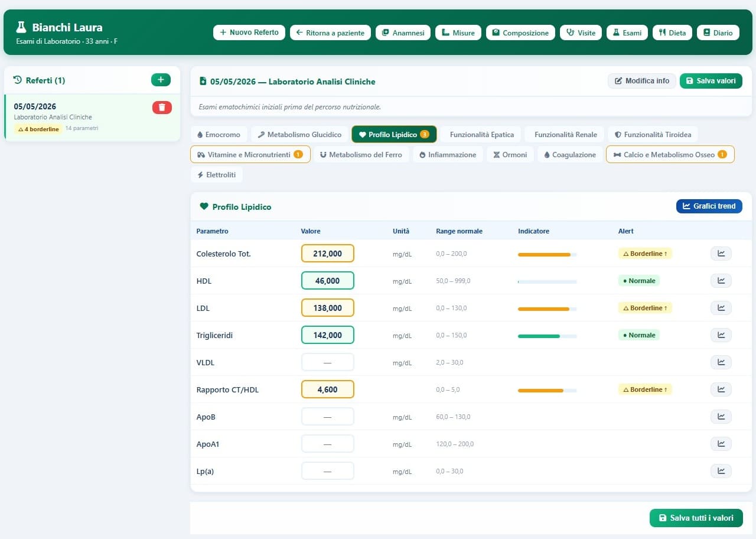Click the history icon next to Referti

17,80
